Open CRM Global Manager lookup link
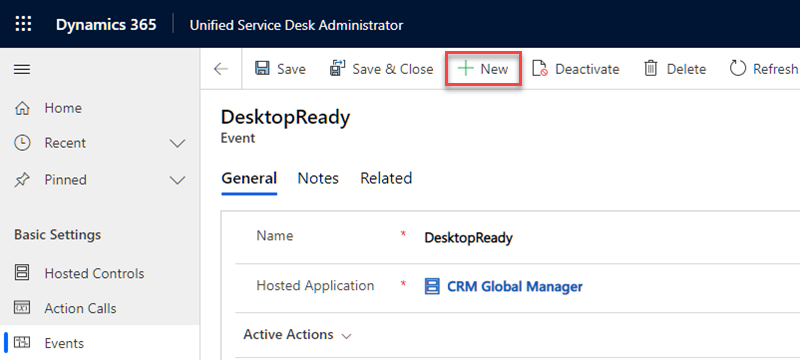The image size is (800, 360). coord(515,287)
